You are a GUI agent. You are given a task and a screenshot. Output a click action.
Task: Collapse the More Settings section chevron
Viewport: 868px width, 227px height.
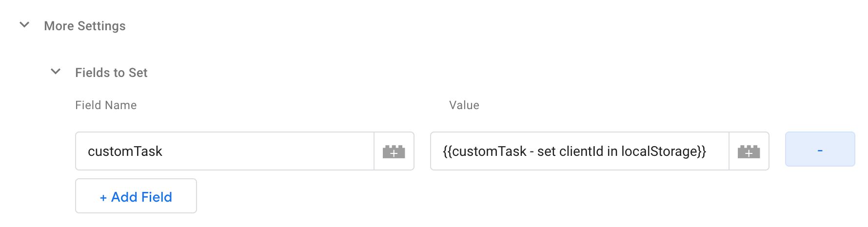pos(24,25)
